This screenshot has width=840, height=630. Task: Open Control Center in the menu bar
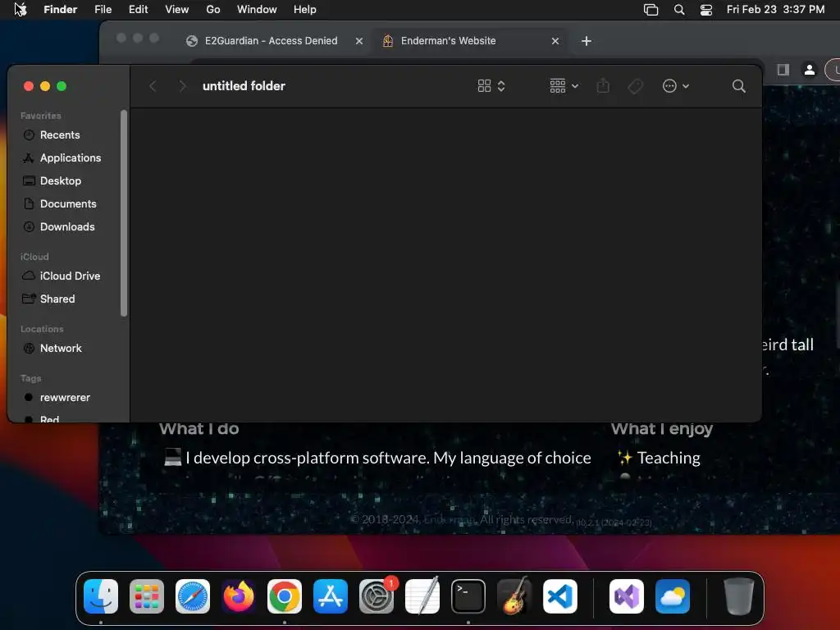point(706,10)
